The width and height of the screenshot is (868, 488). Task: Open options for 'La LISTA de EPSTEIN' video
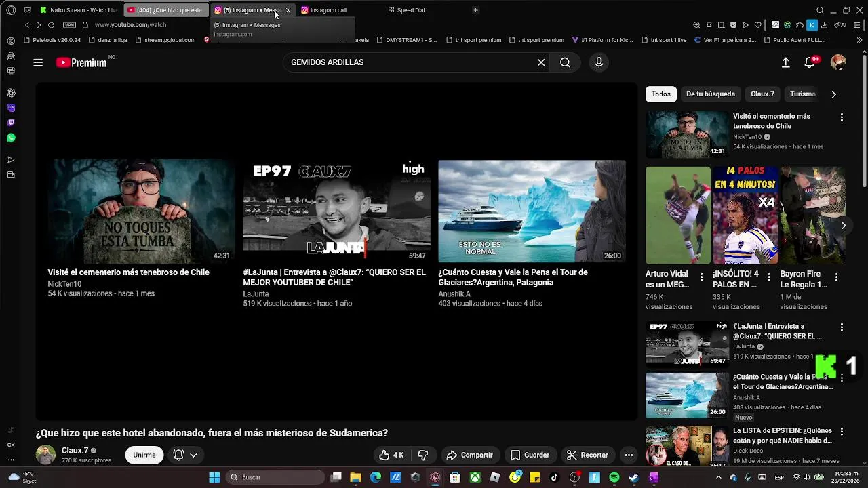(x=842, y=432)
